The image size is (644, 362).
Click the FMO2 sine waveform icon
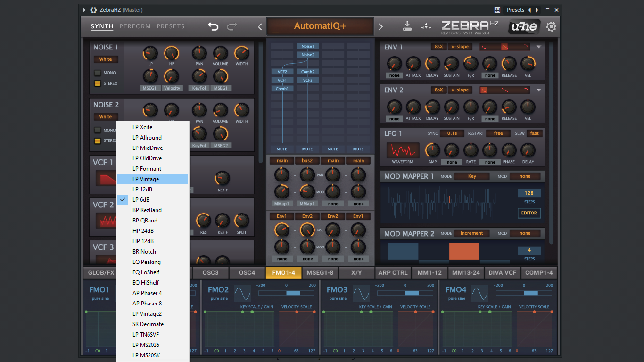(x=242, y=293)
